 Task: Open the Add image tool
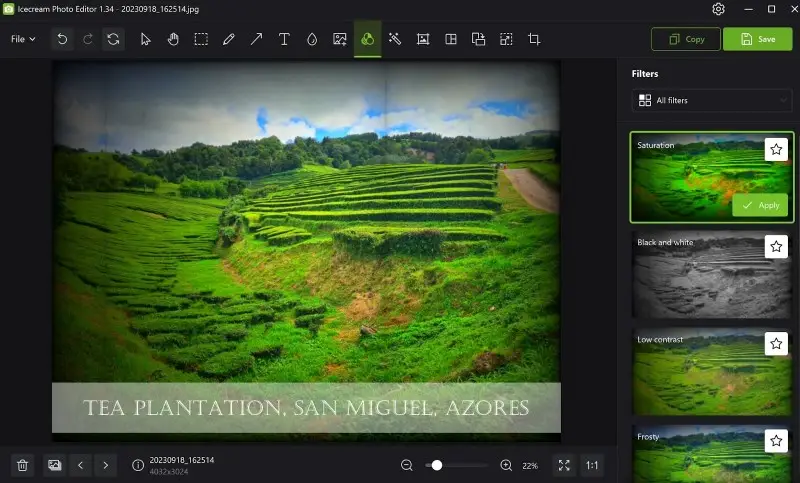pos(339,39)
